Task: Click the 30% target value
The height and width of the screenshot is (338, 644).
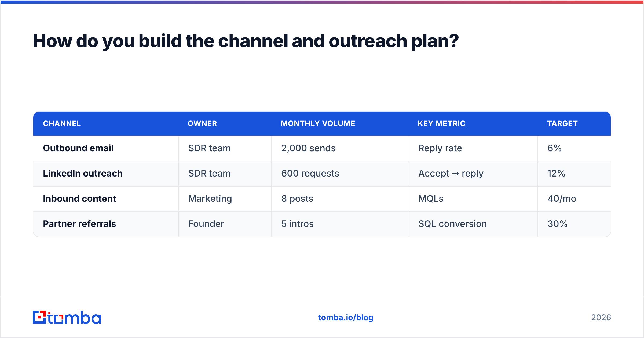Action: click(x=557, y=224)
